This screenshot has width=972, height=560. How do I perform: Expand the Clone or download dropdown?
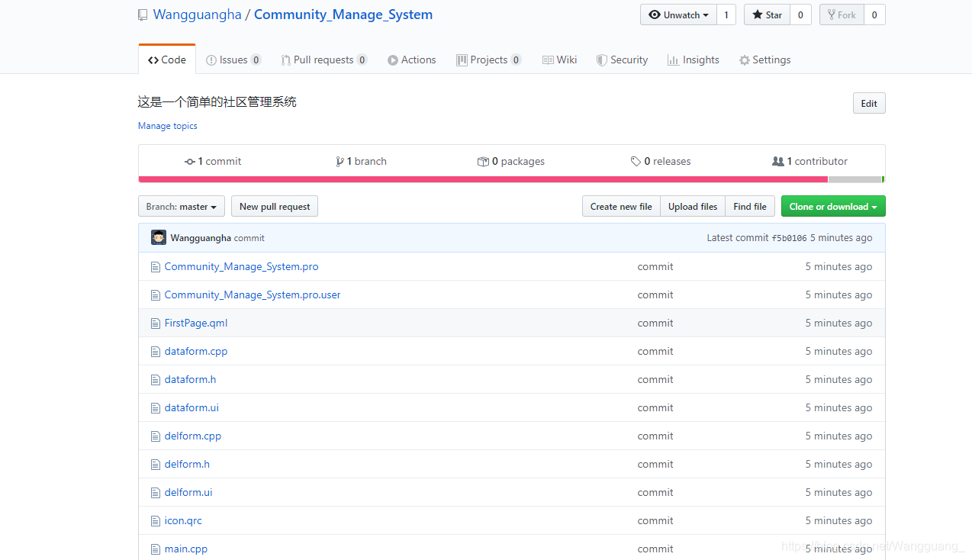833,206
